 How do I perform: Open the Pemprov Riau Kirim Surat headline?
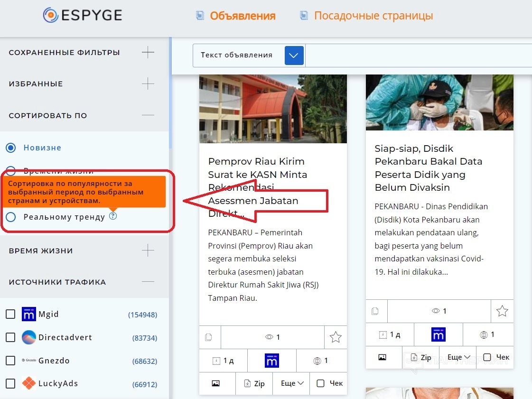[x=258, y=187]
